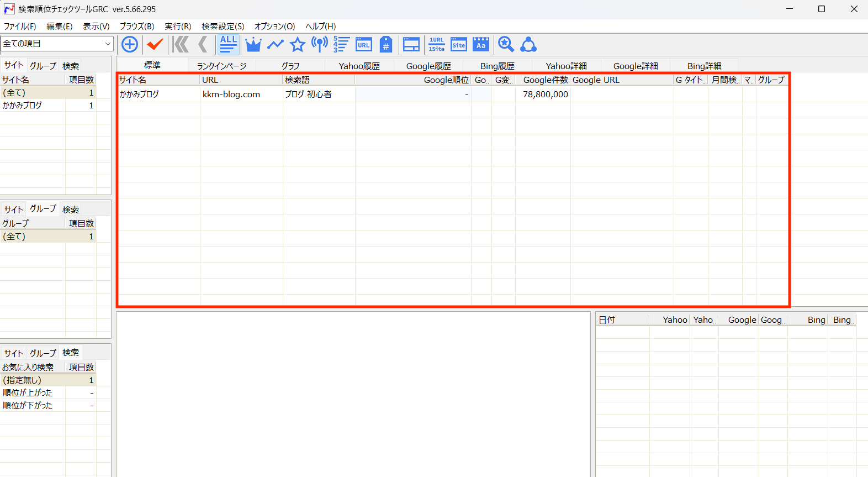This screenshot has height=477, width=868.
Task: Open the 全ての項目 dropdown
Action: [57, 43]
